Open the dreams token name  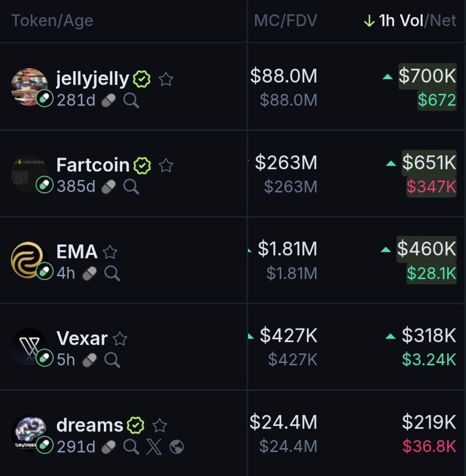[90, 425]
